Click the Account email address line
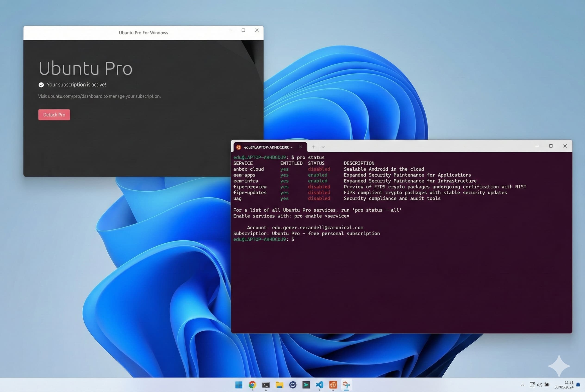 (305, 228)
